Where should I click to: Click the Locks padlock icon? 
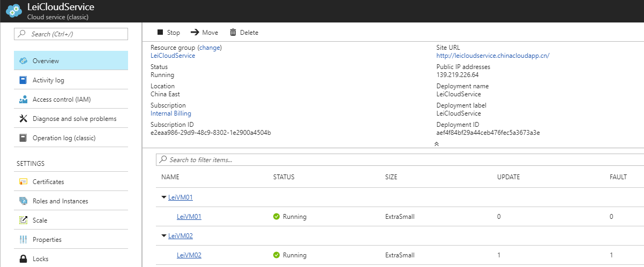click(x=23, y=259)
